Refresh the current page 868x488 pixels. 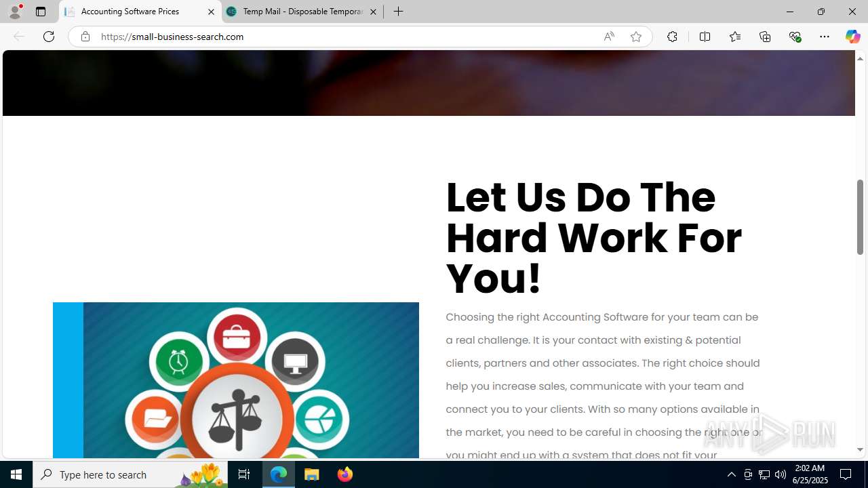pyautogui.click(x=49, y=37)
